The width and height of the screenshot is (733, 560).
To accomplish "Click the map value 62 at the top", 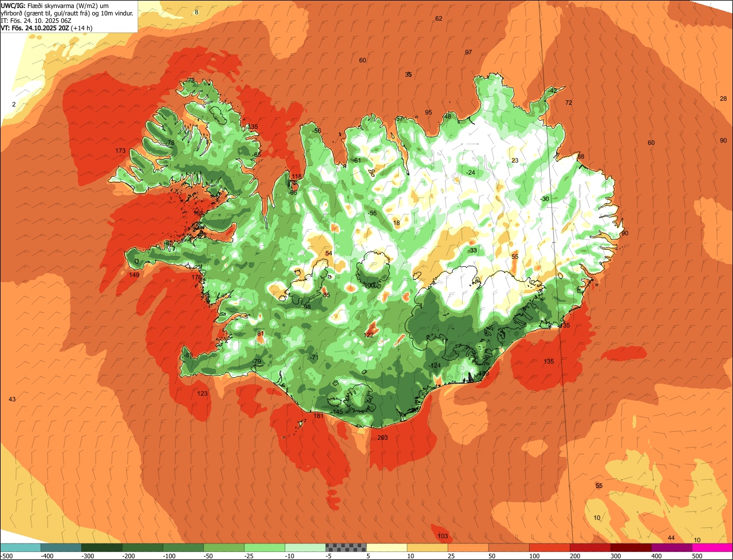I will coord(439,19).
